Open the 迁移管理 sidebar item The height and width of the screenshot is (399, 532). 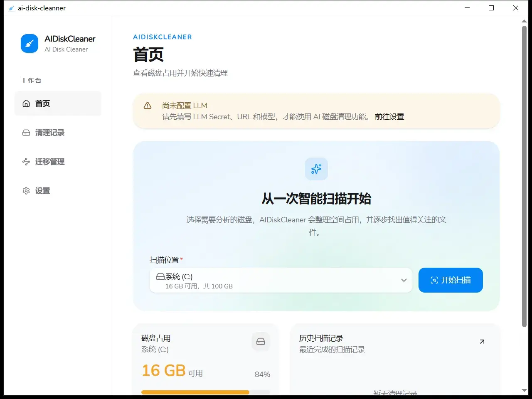(x=58, y=162)
